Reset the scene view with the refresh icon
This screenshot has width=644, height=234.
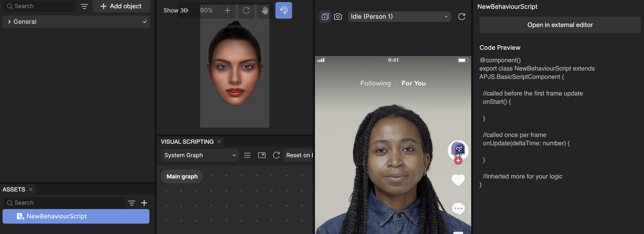pyautogui.click(x=246, y=11)
